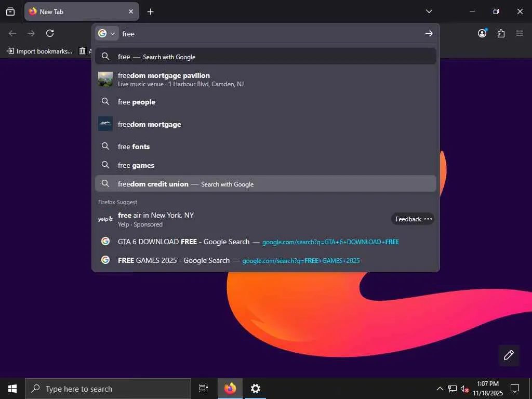Click Google icon beside FREE GAMES 2025

[105, 260]
